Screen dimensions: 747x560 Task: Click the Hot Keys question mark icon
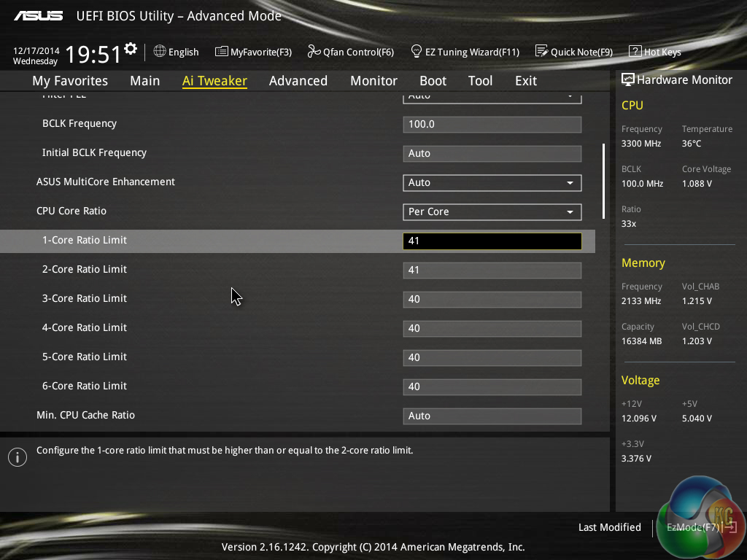[x=635, y=51]
